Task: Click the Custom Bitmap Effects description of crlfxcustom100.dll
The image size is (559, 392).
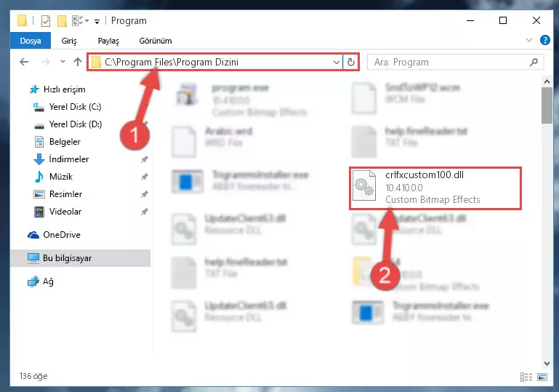Action: tap(433, 200)
